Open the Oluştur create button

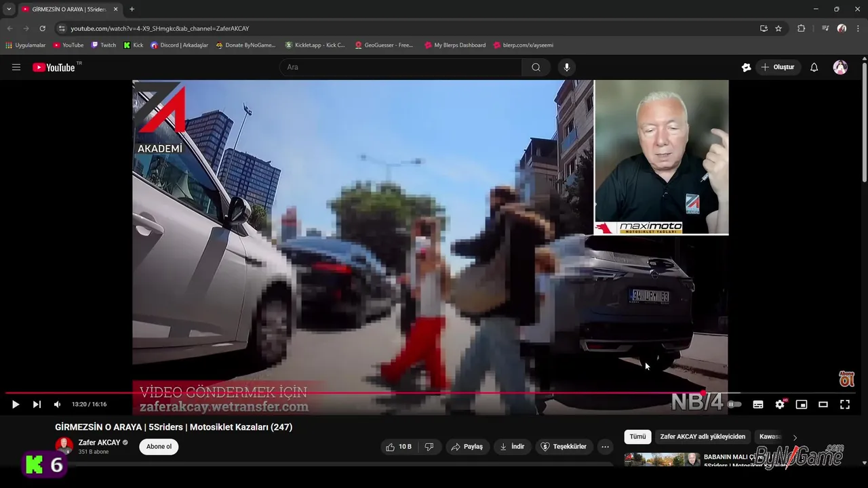(777, 67)
